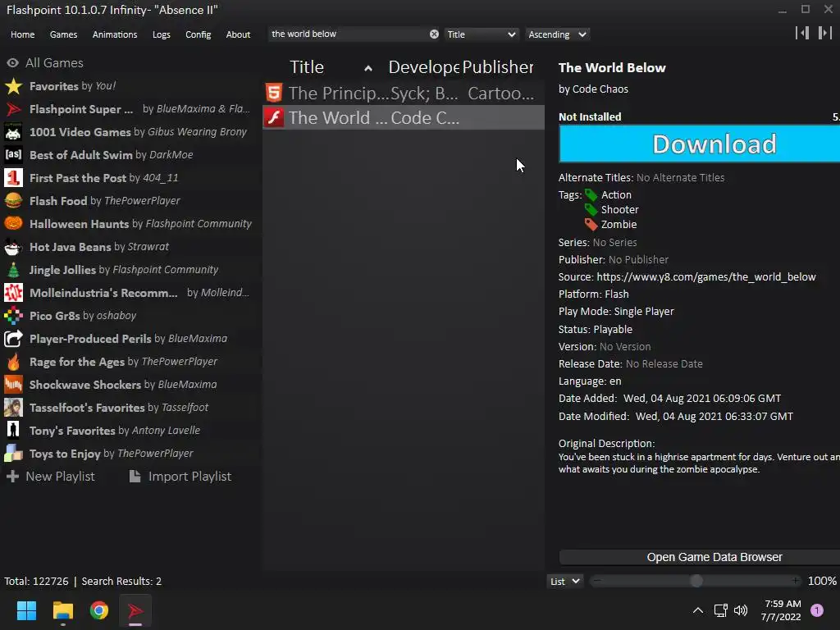This screenshot has width=840, height=630.
Task: Click the Flash Food burger icon
Action: tap(13, 201)
